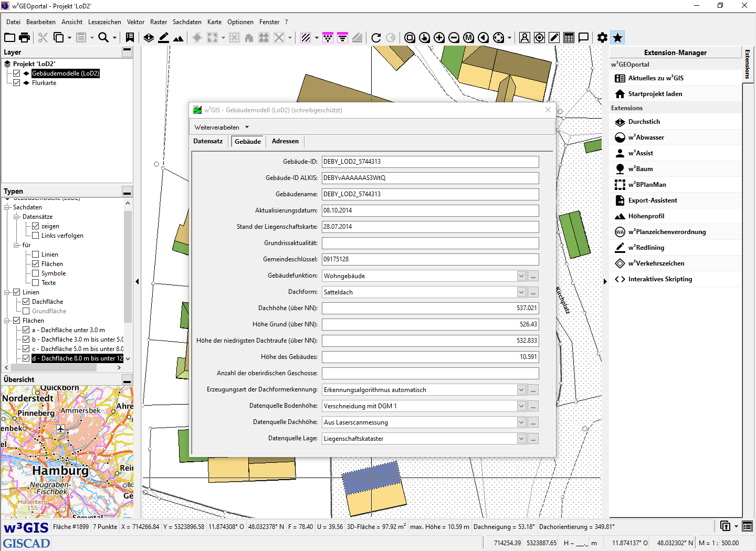Click the layer info icon

[x=149, y=37]
